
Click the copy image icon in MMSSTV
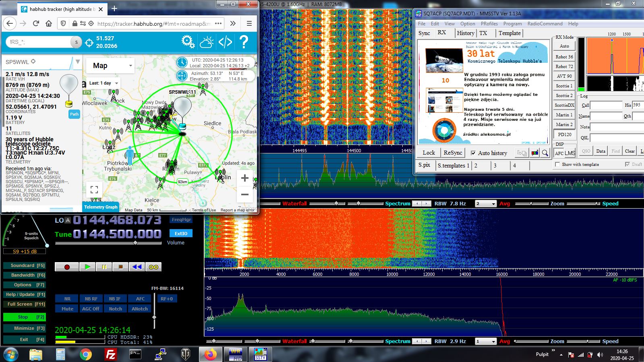click(522, 153)
